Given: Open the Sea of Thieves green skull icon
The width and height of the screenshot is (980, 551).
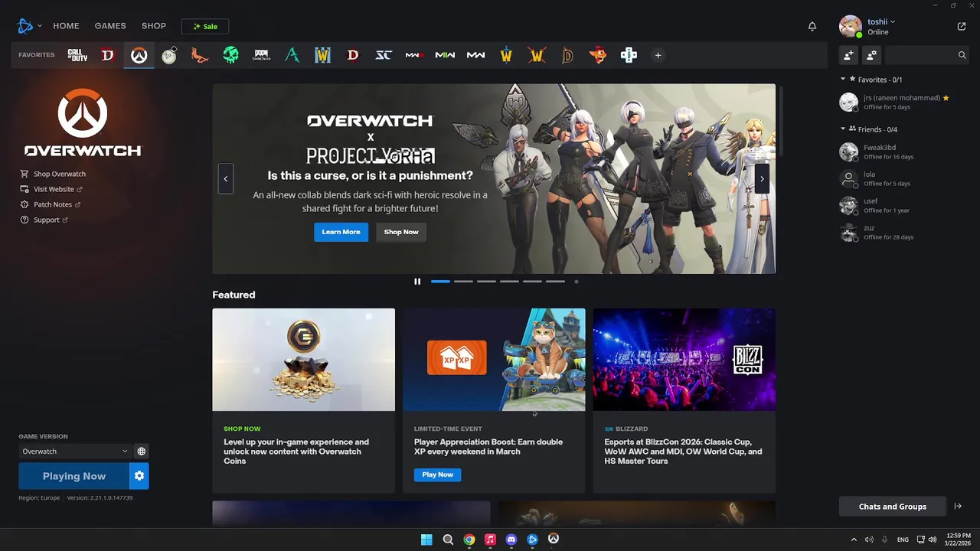Looking at the screenshot, I should (x=230, y=55).
